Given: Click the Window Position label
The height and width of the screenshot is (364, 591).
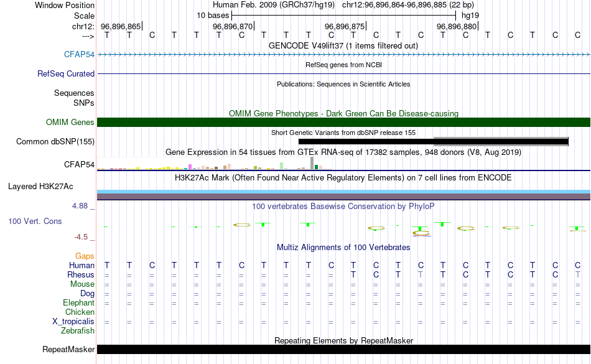Looking at the screenshot, I should tap(65, 5).
